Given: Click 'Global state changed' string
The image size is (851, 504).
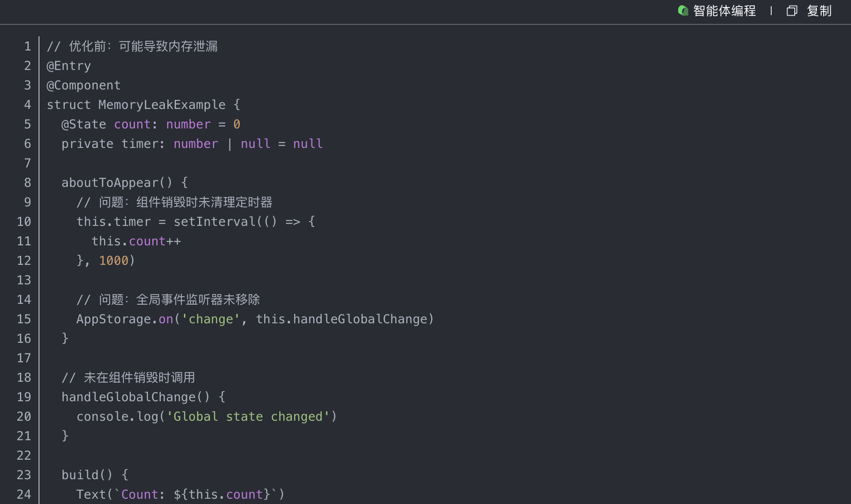Looking at the screenshot, I should 248,417.
